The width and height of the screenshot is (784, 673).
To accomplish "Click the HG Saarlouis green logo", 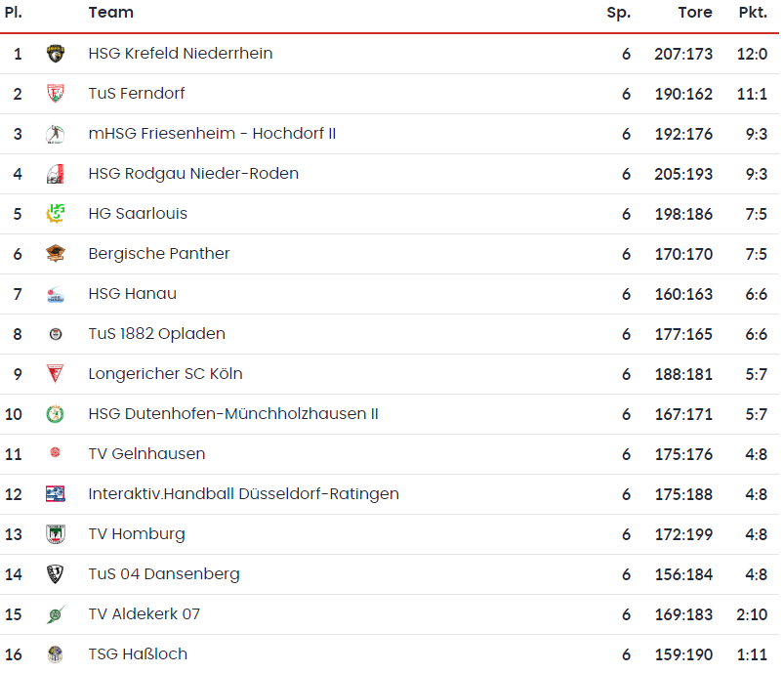I will [x=56, y=214].
